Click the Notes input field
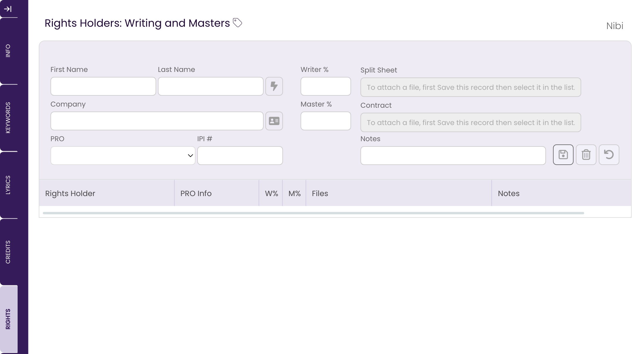Screen dimensions: 644x354 pos(453,156)
